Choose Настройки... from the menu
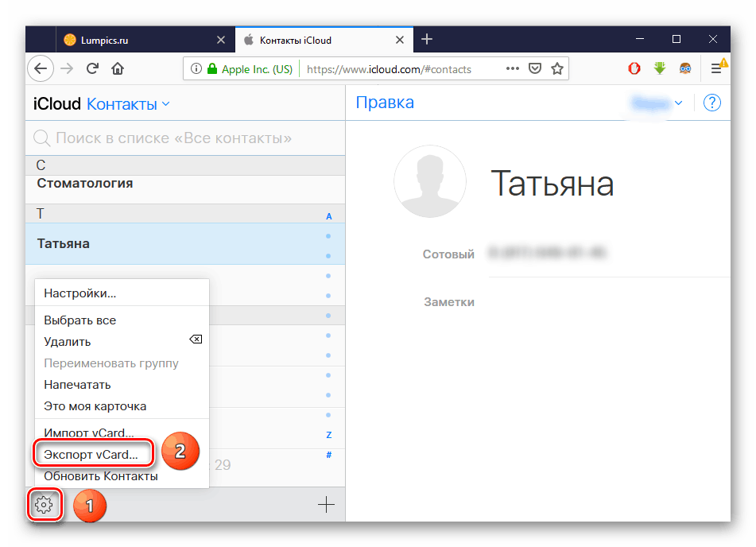The image size is (756, 547). [79, 293]
